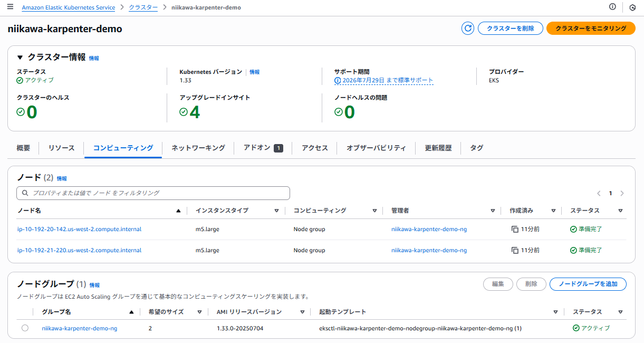Sort node groups by AMI リリースバージョン arrow
The image size is (644, 343).
(302, 312)
